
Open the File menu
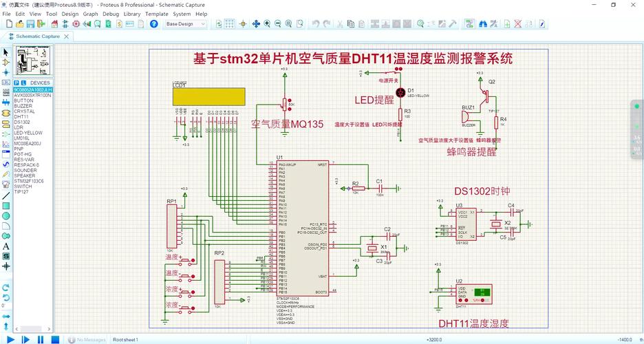[6, 14]
